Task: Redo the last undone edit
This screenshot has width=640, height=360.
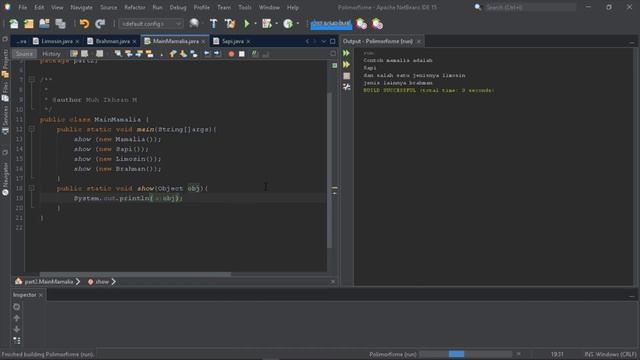Action: click(100, 24)
